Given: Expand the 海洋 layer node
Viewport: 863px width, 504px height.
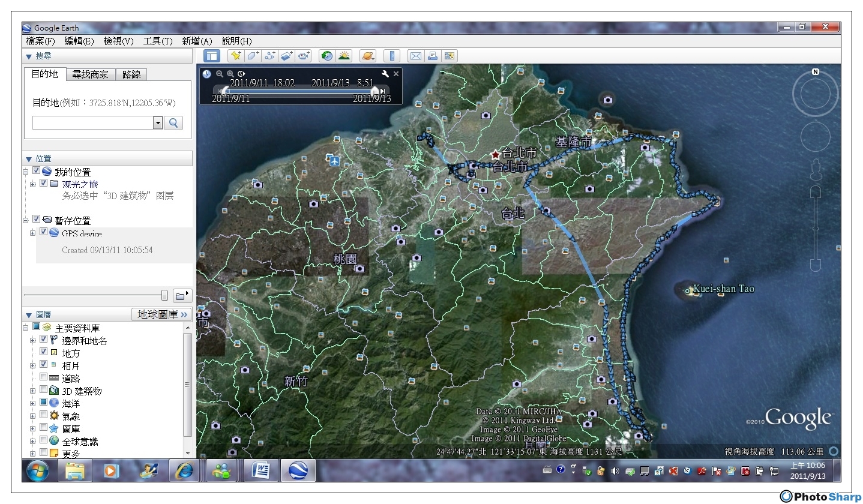Looking at the screenshot, I should [33, 403].
